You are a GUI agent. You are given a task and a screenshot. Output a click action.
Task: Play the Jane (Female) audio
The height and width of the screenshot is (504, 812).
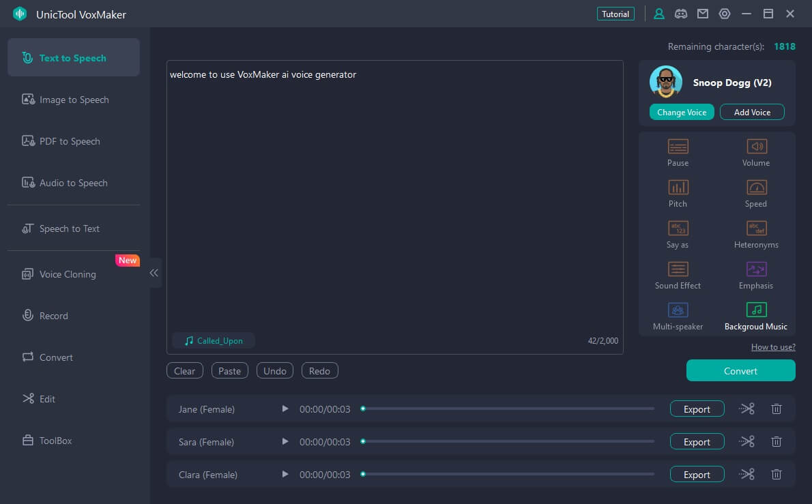(285, 409)
